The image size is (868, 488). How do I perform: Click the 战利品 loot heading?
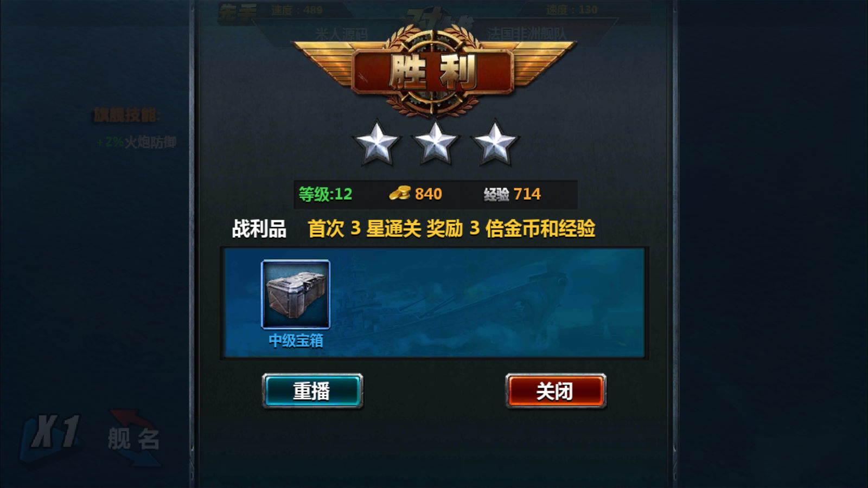coord(259,229)
